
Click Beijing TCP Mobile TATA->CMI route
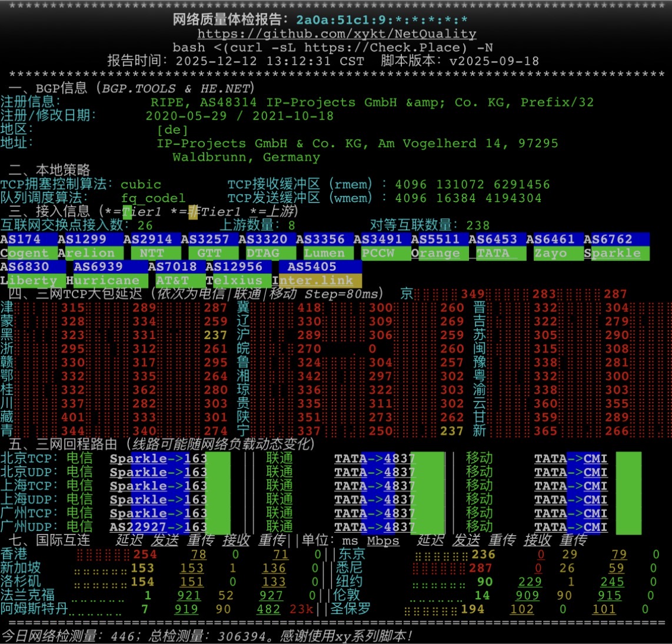tap(571, 459)
